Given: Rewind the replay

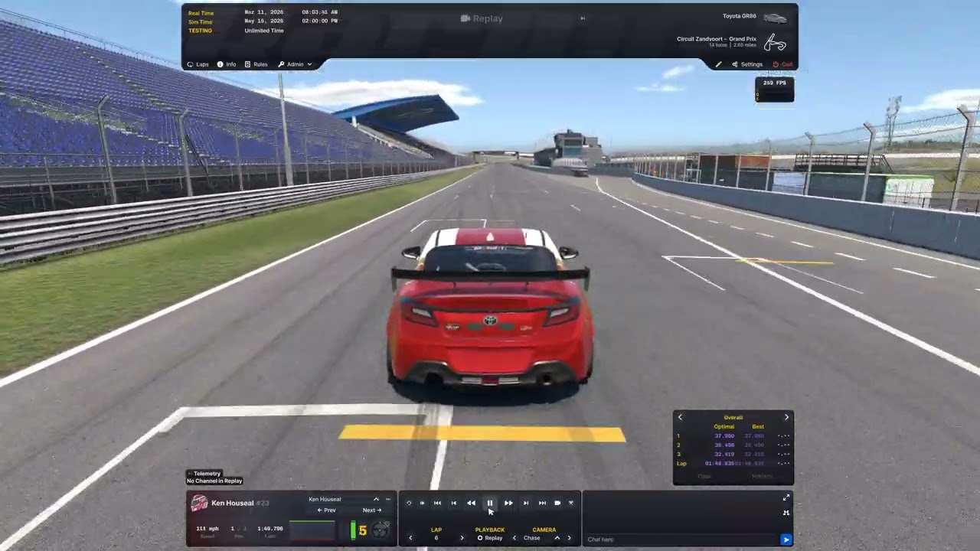Looking at the screenshot, I should click(471, 503).
